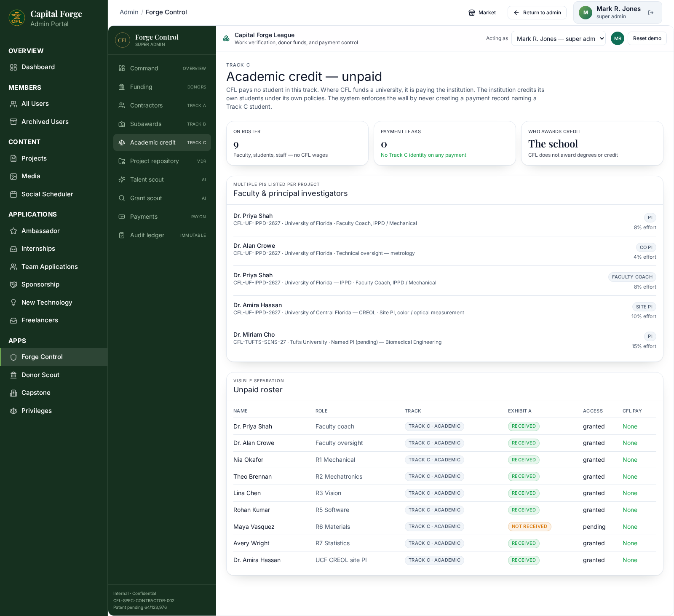Click the New Technology lightbulb icon

tap(13, 303)
